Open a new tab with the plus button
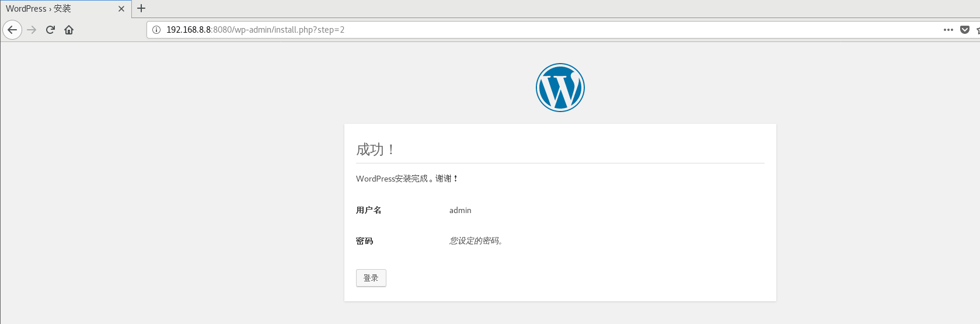Viewport: 980px width, 324px height. [x=141, y=8]
